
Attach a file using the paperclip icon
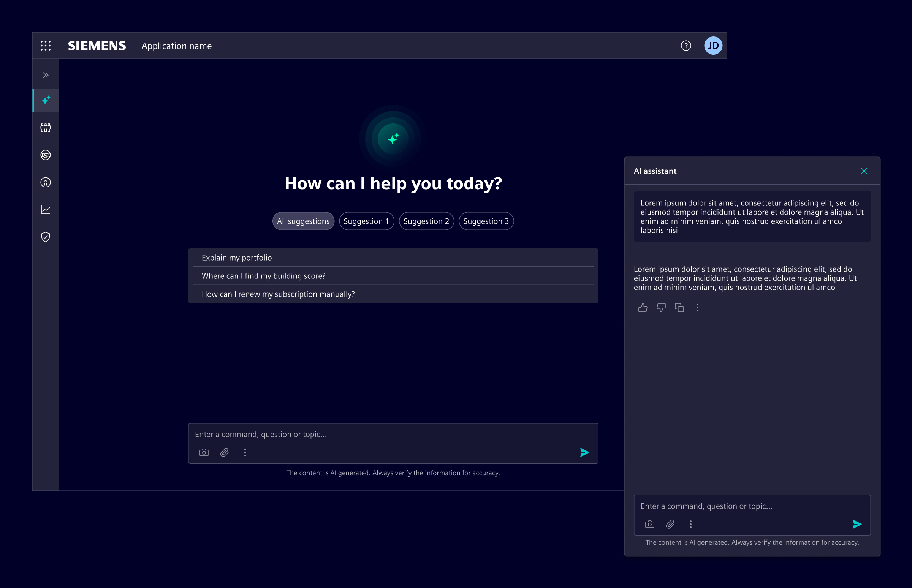(225, 452)
